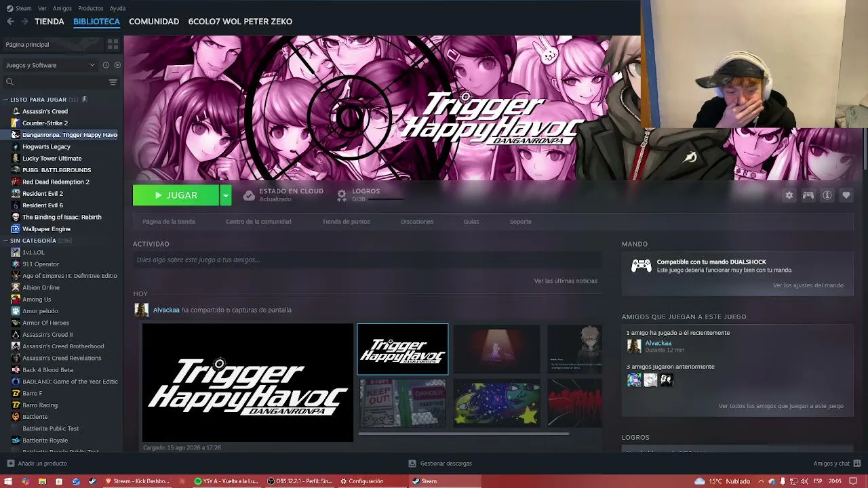Select the KEEP OUT screenshot thumbnail
868x488 pixels.
point(403,403)
